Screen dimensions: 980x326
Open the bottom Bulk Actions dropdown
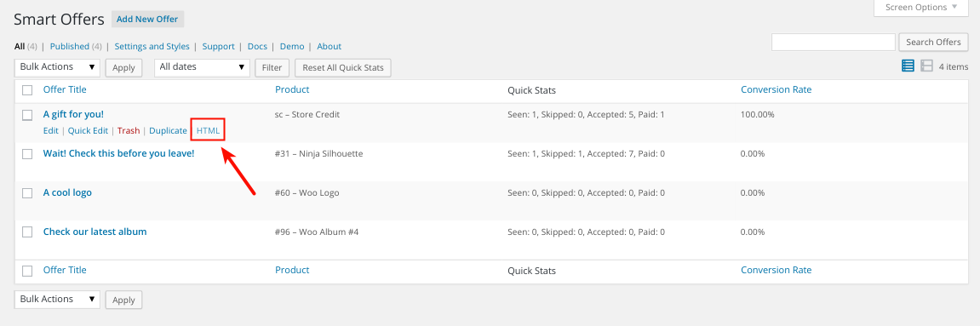tap(58, 299)
